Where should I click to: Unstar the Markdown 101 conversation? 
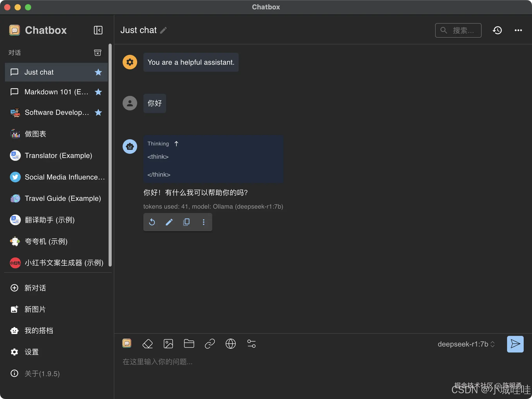[x=98, y=92]
